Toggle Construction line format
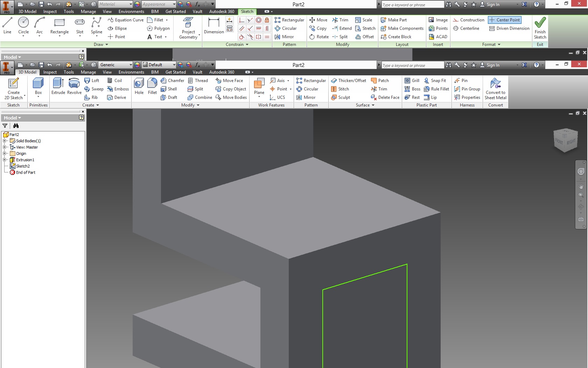 (469, 20)
